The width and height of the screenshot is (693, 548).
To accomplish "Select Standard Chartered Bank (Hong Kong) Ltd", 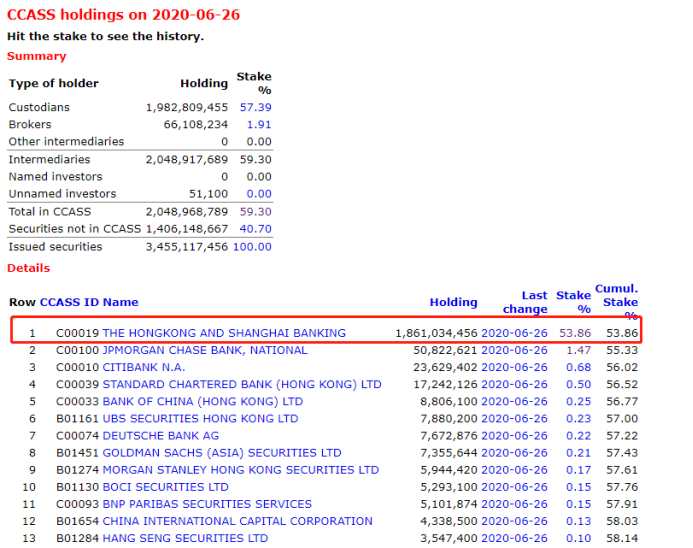I will tap(242, 384).
